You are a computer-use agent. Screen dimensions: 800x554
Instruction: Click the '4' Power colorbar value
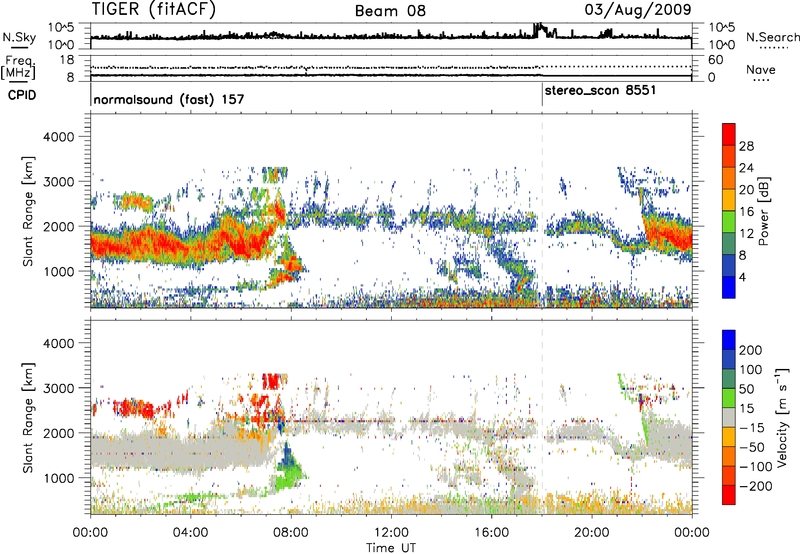point(742,277)
